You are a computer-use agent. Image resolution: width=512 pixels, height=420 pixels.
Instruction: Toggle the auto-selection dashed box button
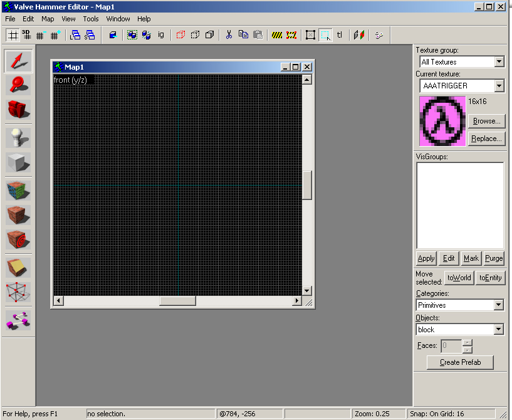point(325,35)
